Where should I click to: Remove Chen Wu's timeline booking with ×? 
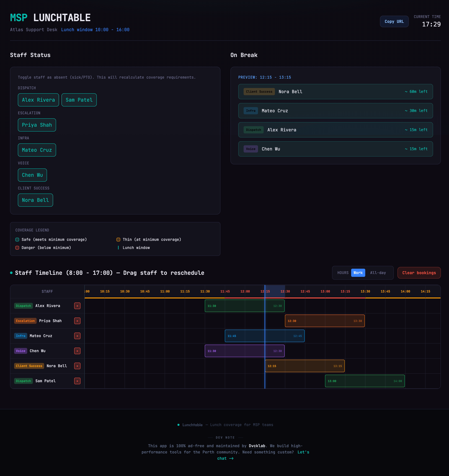click(77, 351)
